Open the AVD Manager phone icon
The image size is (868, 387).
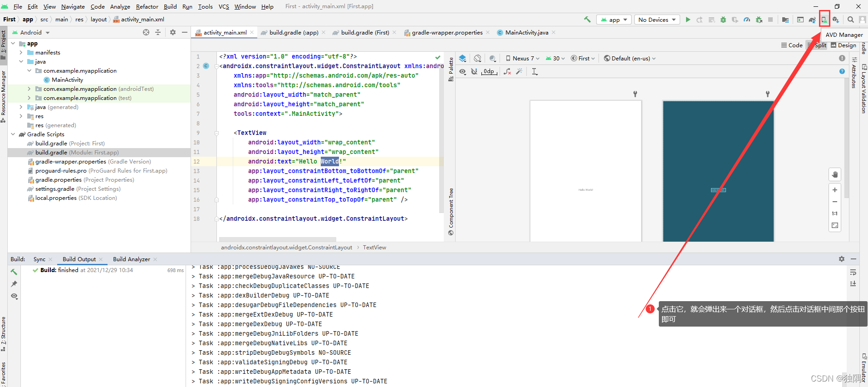click(824, 20)
